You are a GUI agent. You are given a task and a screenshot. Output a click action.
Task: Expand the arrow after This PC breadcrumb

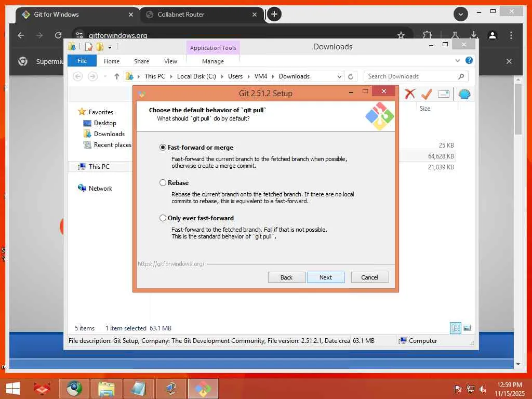[x=171, y=77]
